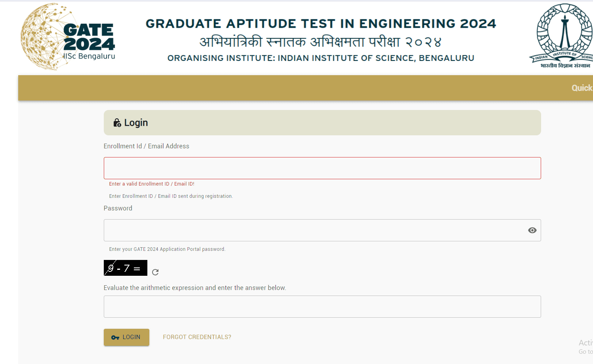Click the red invalid Enrollment ID error message

click(x=151, y=184)
